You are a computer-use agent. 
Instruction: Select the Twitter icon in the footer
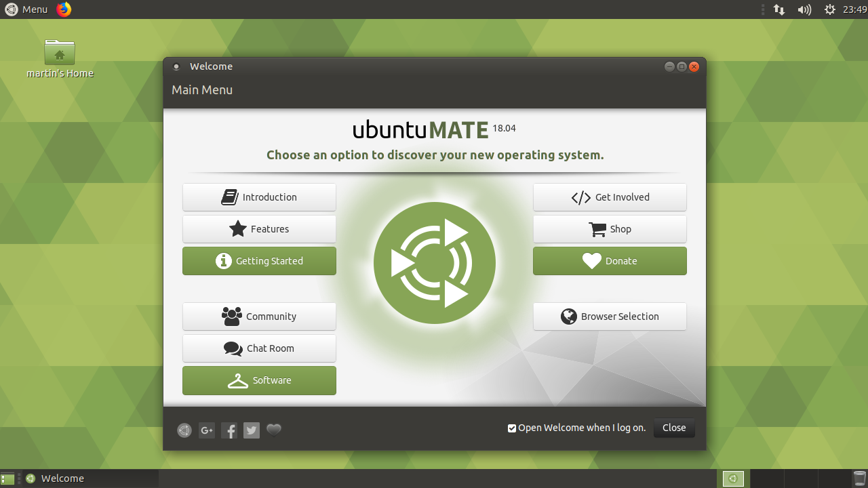point(252,430)
